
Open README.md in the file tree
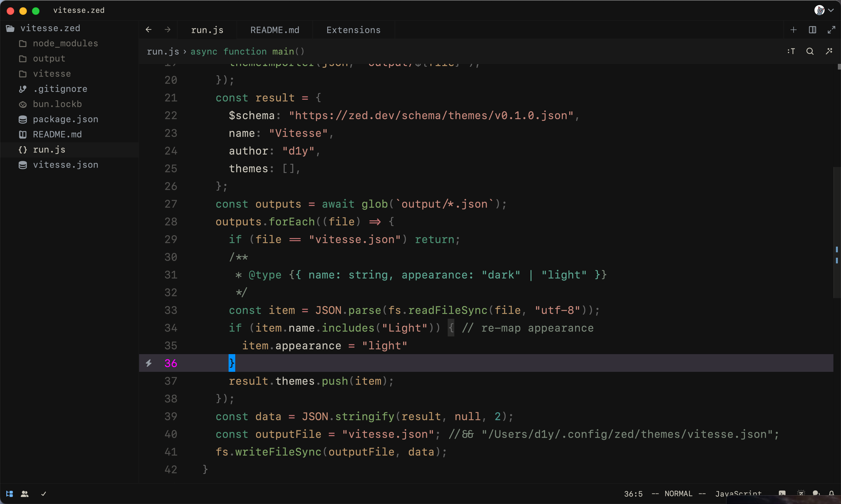pyautogui.click(x=70, y=134)
